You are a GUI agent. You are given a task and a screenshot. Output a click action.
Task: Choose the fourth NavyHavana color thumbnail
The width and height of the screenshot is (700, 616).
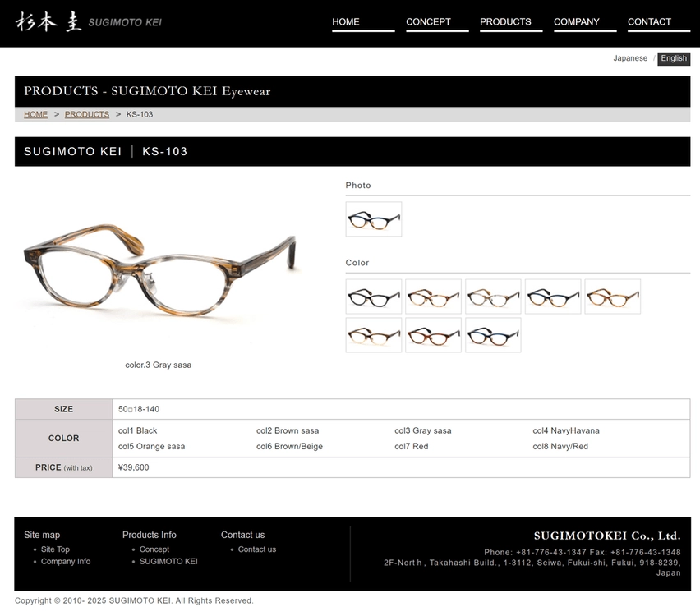(553, 297)
